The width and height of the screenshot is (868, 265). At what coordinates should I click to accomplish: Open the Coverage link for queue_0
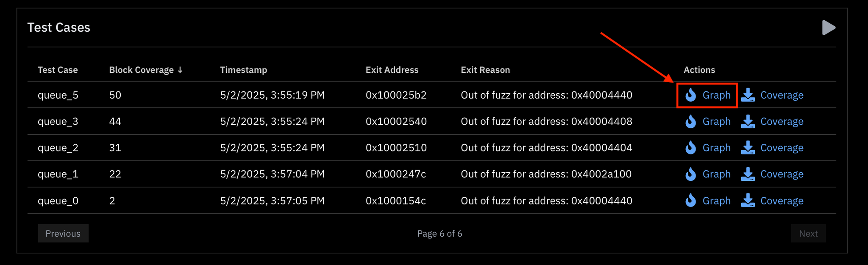[x=782, y=201]
